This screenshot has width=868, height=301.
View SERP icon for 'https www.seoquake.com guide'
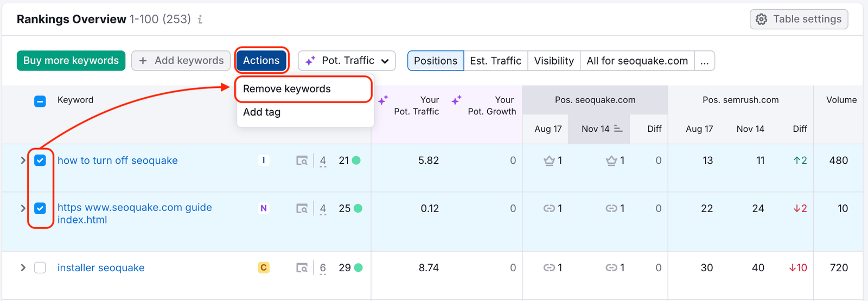click(302, 208)
